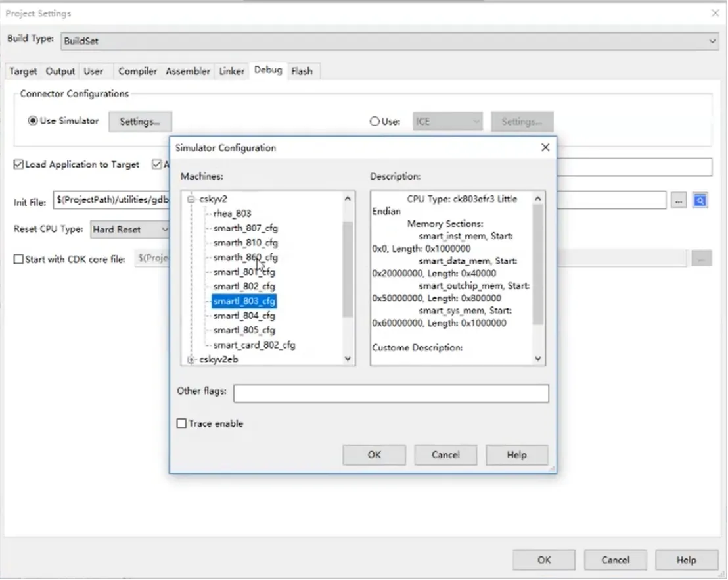728x580 pixels.
Task: Click the Machines list scrollbar thumb
Action: pyautogui.click(x=348, y=270)
